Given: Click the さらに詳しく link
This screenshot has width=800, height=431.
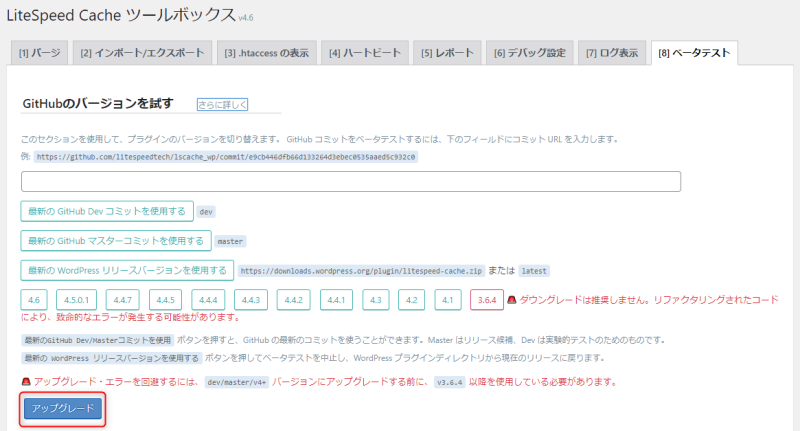Looking at the screenshot, I should coord(221,104).
